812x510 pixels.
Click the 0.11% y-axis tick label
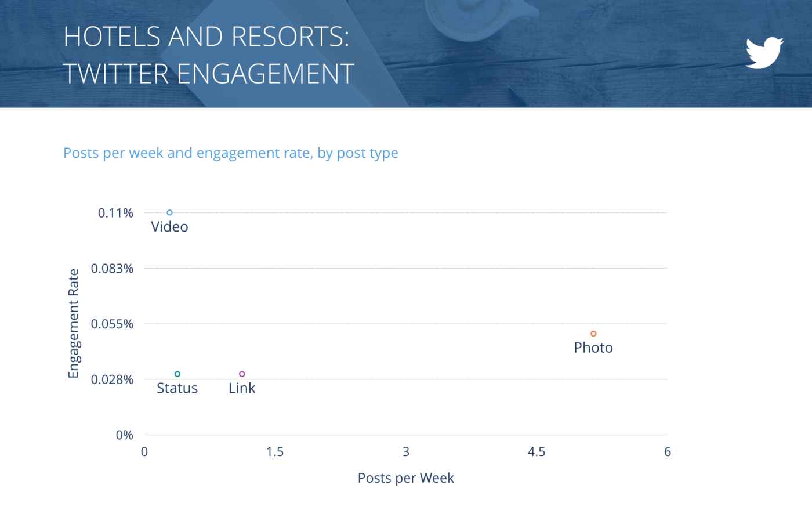115,213
